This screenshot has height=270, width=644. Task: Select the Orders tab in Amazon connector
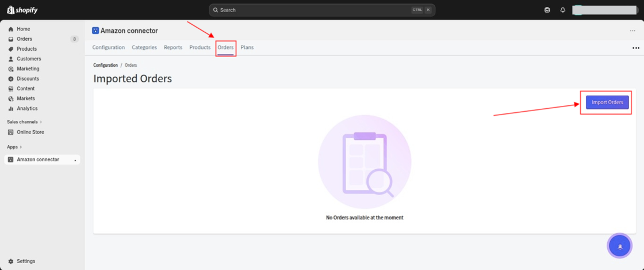[225, 48]
